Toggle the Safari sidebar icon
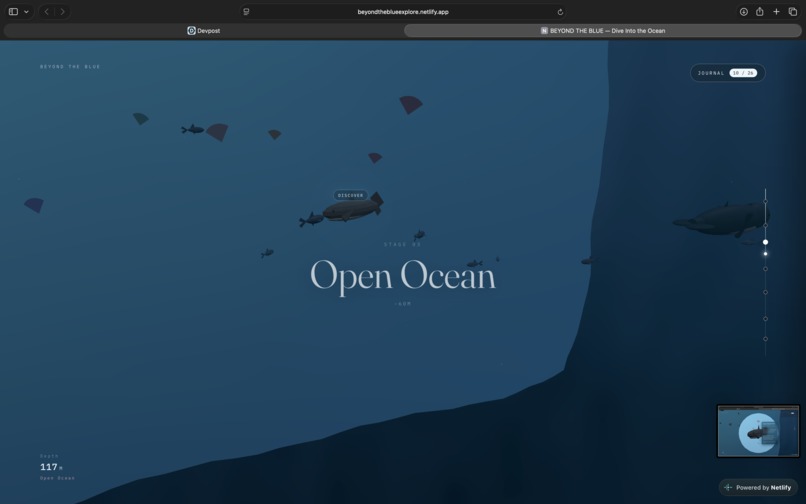The height and width of the screenshot is (504, 806). 13,11
